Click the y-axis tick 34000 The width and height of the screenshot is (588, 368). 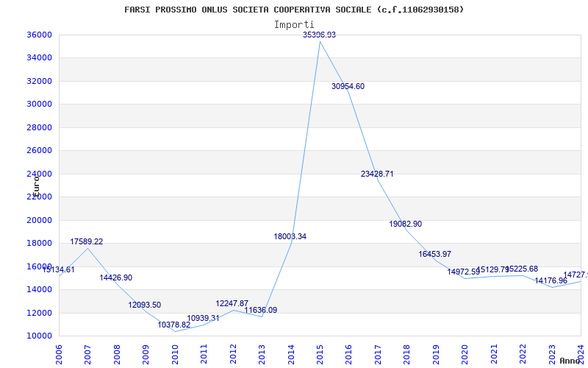[39, 58]
